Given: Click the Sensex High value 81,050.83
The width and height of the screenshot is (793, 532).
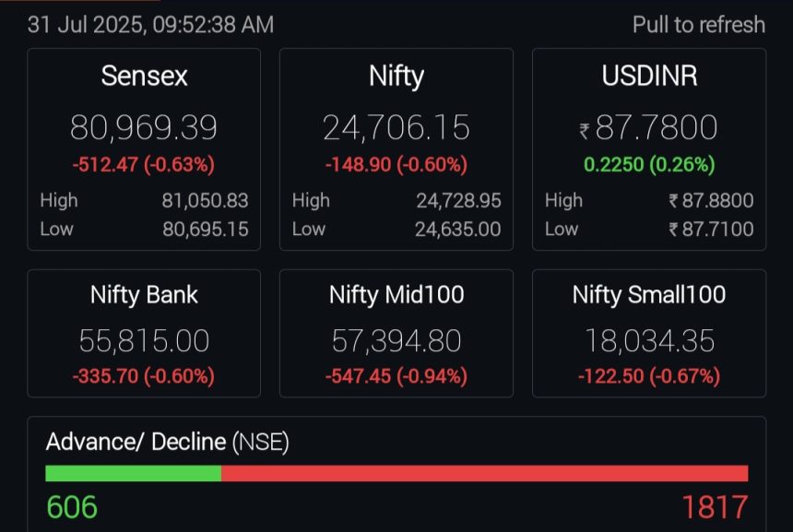Looking at the screenshot, I should pyautogui.click(x=206, y=200).
